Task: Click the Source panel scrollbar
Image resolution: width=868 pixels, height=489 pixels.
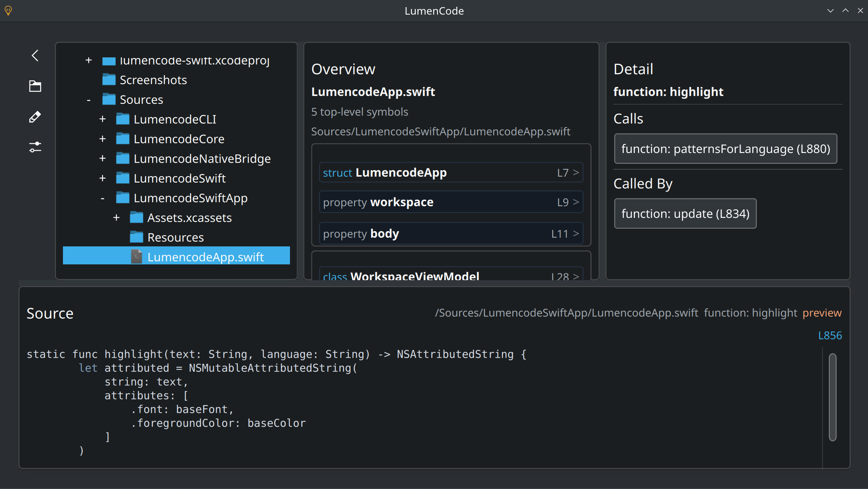Action: (832, 397)
